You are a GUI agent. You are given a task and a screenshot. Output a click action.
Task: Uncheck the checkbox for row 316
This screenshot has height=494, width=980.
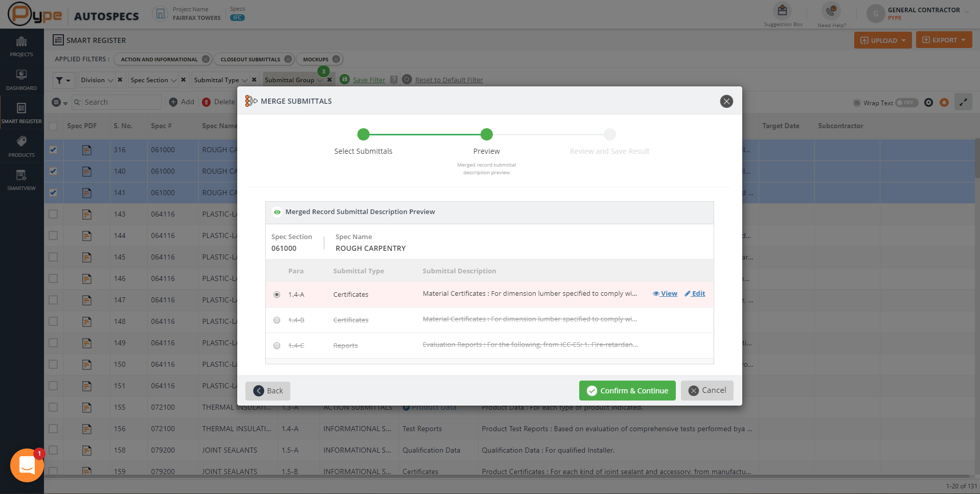point(53,150)
